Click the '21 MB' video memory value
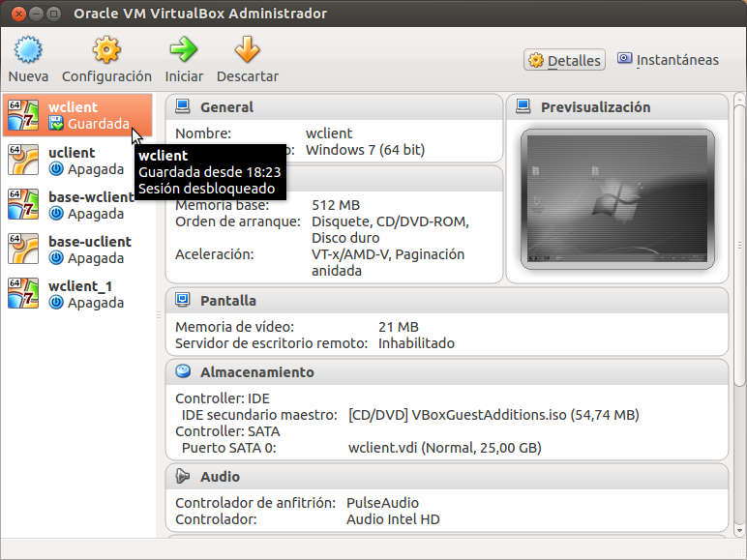Image resolution: width=747 pixels, height=560 pixels. pyautogui.click(x=399, y=327)
